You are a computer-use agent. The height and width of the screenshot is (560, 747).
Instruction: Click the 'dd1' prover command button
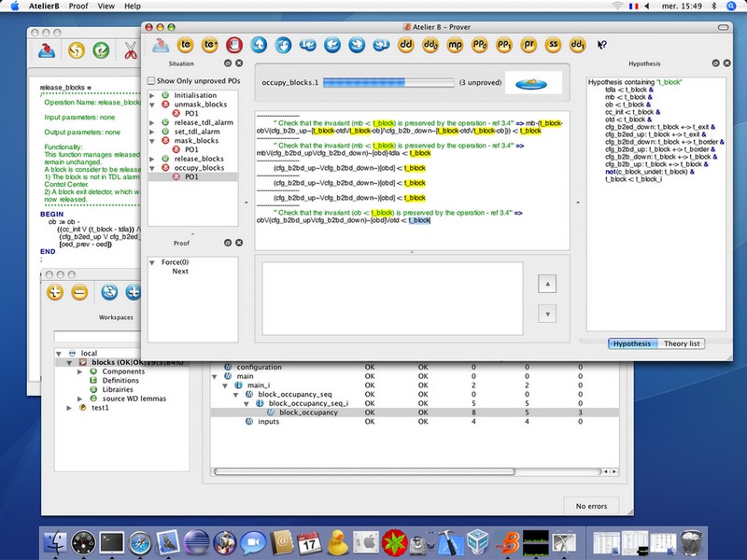(577, 45)
